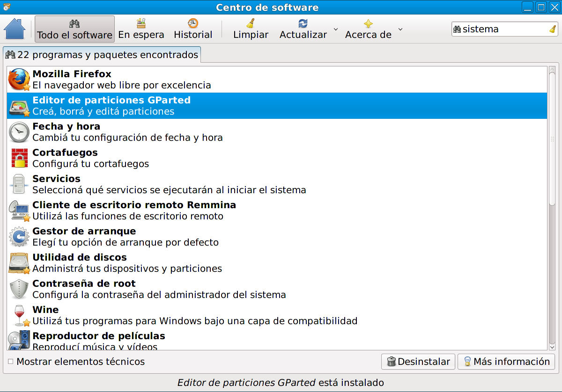Select the Todo el software button

pos(74,29)
